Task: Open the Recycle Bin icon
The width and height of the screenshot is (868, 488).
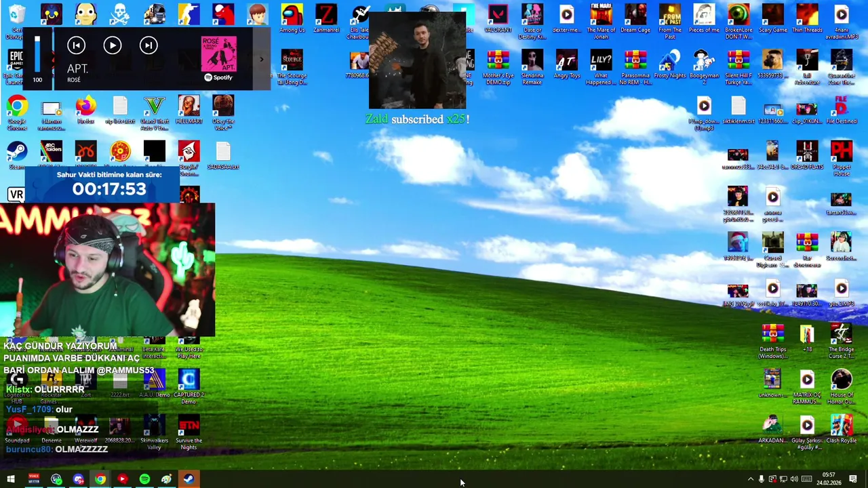Action: (x=17, y=20)
